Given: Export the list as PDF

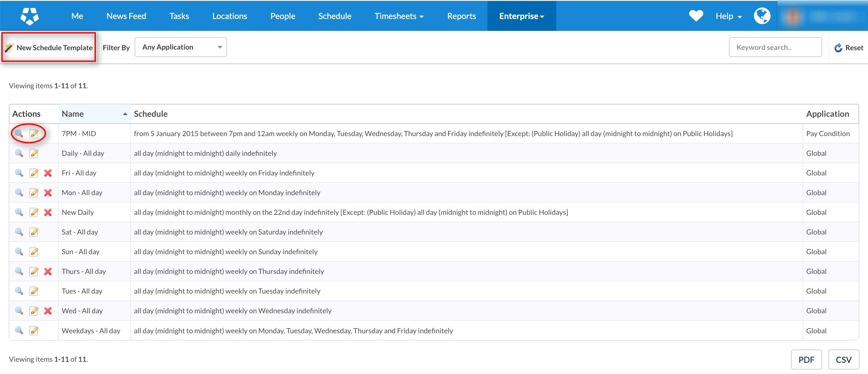Looking at the screenshot, I should click(806, 359).
